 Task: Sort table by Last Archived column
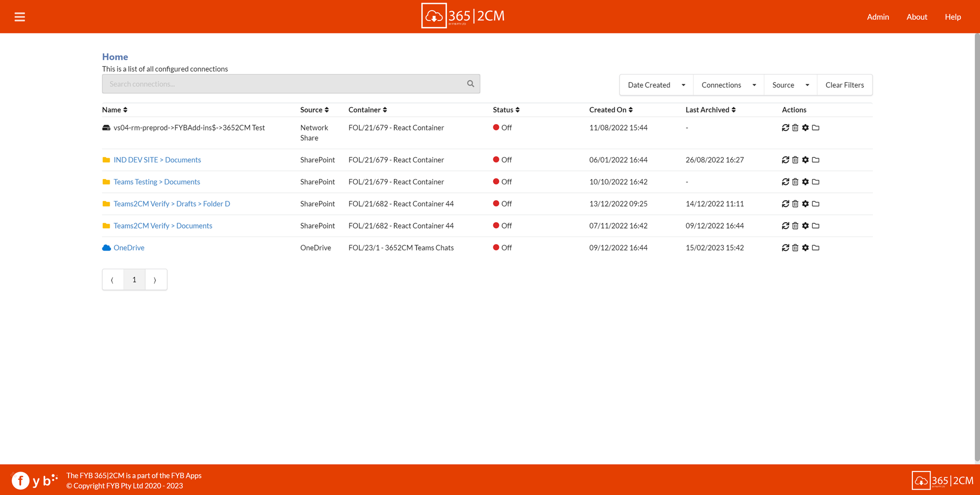pyautogui.click(x=710, y=110)
